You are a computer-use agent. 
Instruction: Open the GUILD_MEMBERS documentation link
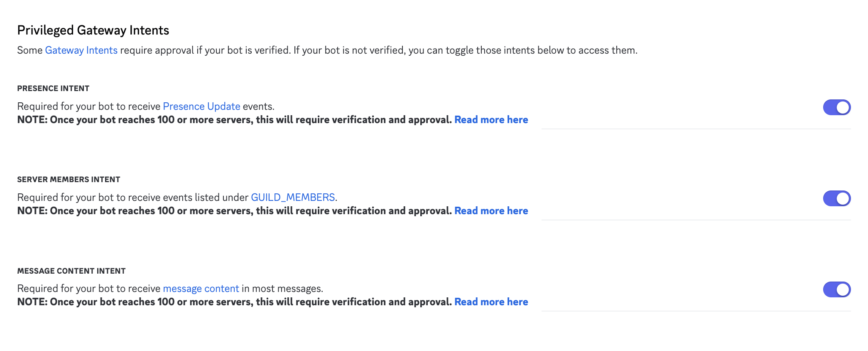point(293,198)
